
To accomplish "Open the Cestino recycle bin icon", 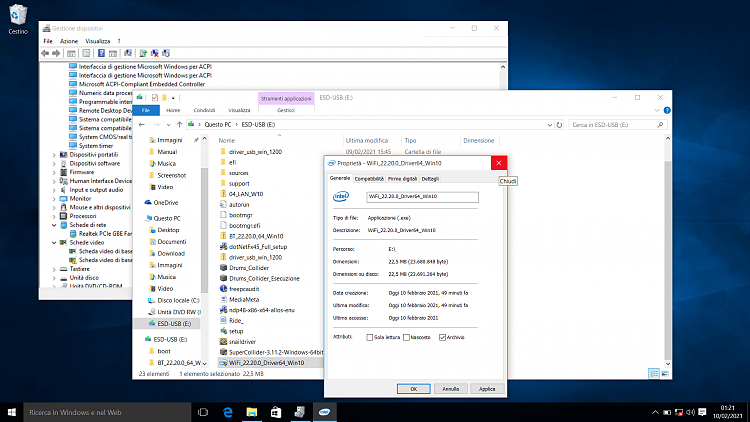I will (18, 20).
